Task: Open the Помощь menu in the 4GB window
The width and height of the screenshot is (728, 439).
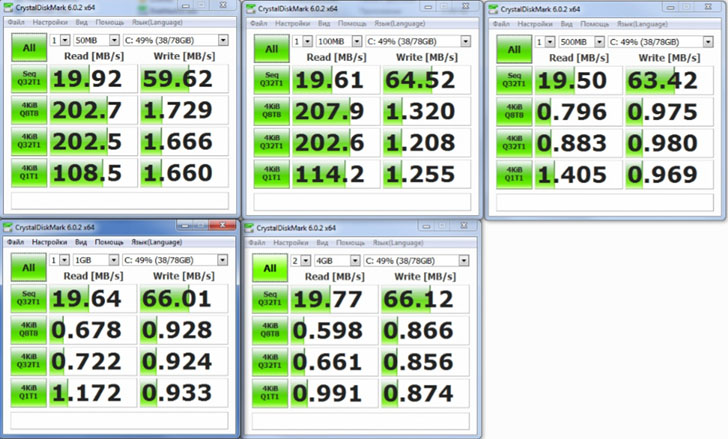Action: (351, 243)
